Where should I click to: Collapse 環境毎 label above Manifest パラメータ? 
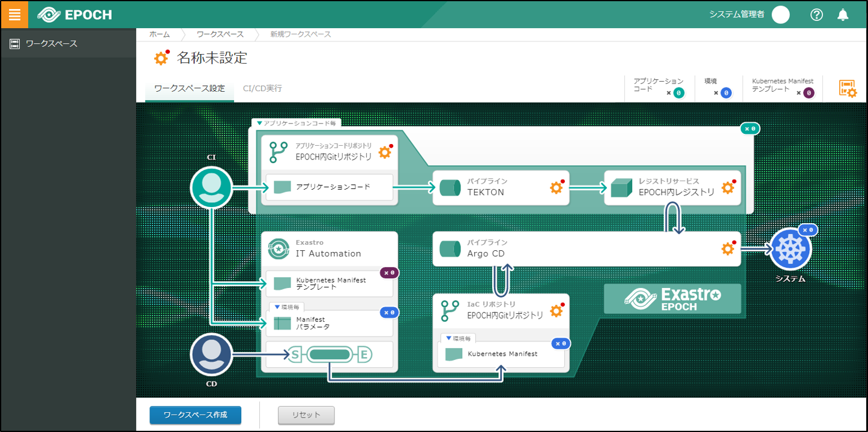click(x=286, y=307)
